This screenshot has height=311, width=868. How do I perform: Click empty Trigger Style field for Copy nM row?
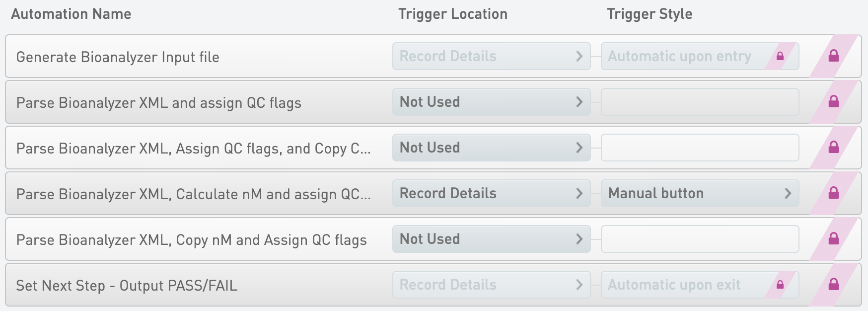pyautogui.click(x=700, y=239)
